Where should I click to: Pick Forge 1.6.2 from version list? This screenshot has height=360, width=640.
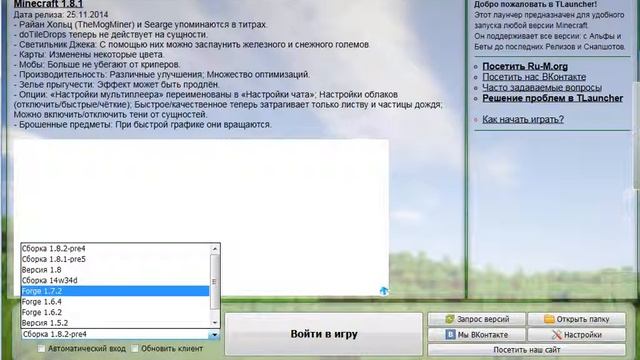(x=115, y=312)
